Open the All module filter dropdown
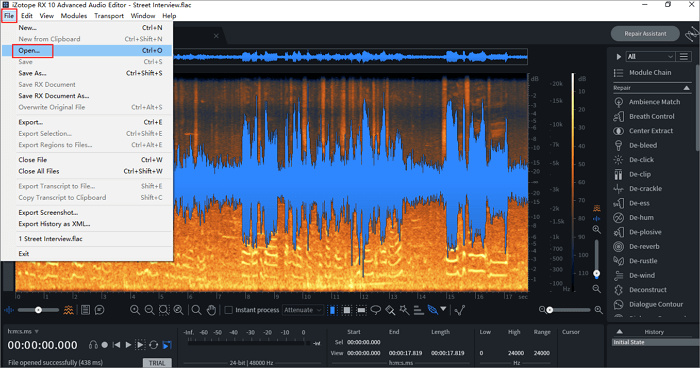Screen dimensions: 700x368 [x=650, y=56]
